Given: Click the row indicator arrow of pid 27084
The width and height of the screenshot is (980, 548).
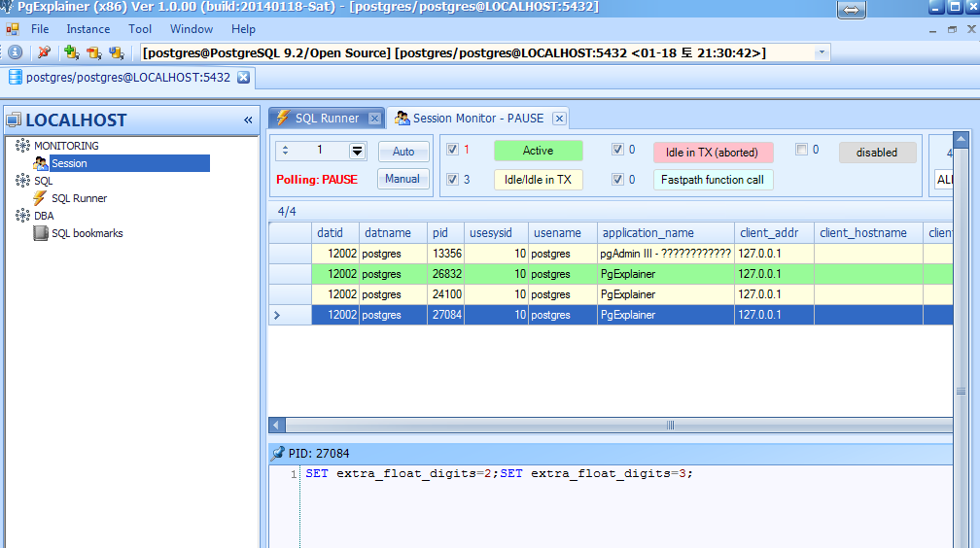Looking at the screenshot, I should [x=277, y=315].
